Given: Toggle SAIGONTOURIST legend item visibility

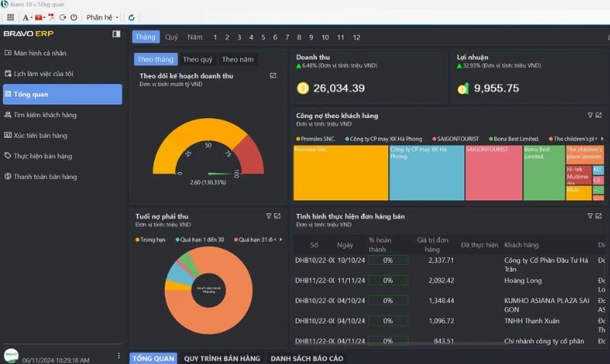Looking at the screenshot, I should click(457, 139).
